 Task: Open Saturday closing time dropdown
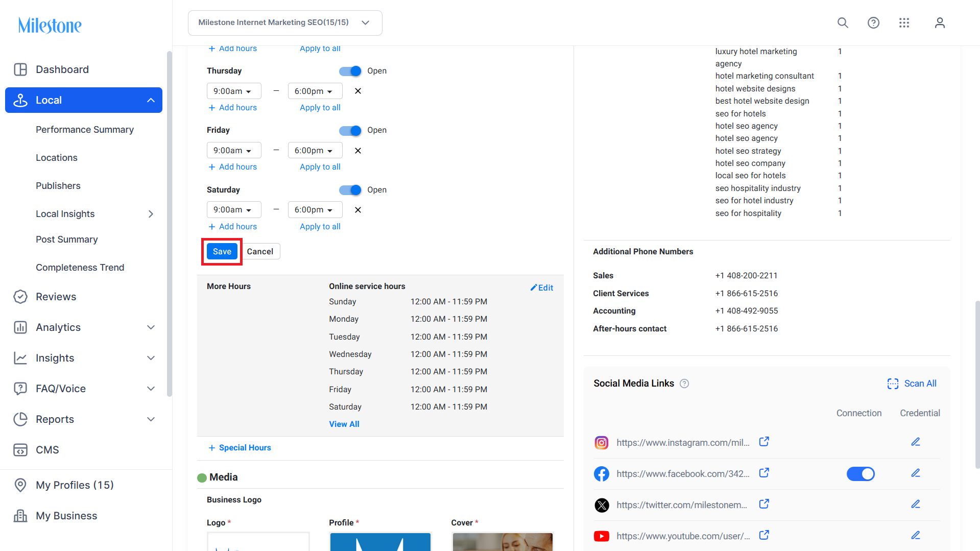tap(315, 209)
